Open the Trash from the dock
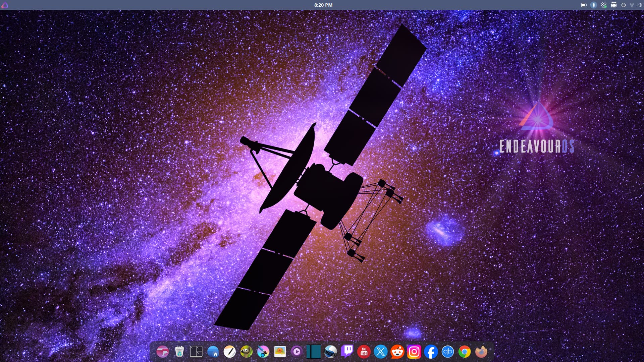 tap(179, 352)
